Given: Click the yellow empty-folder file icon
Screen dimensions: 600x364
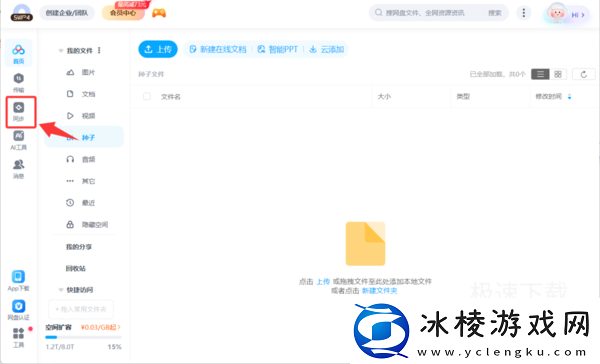Looking at the screenshot, I should coord(365,244).
